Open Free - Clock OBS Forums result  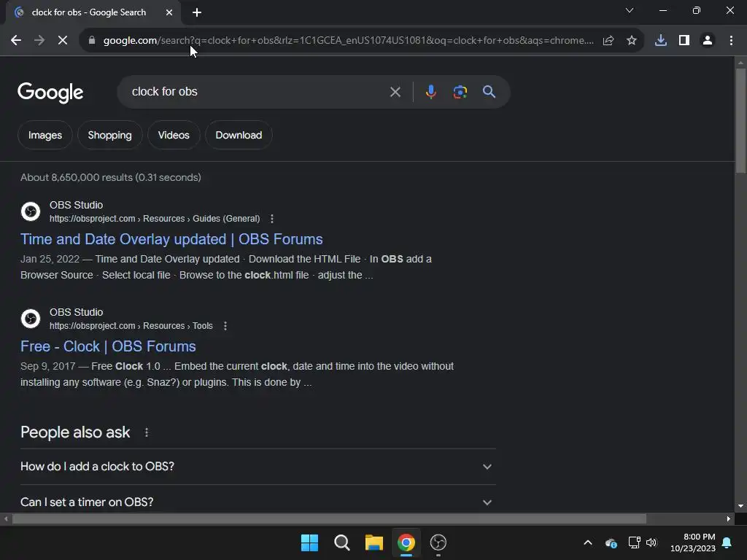tap(108, 346)
